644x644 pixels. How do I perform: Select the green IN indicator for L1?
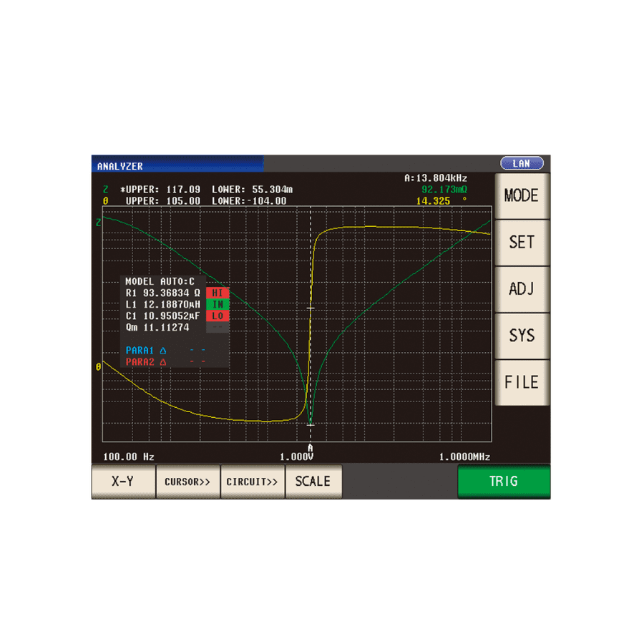click(x=218, y=305)
